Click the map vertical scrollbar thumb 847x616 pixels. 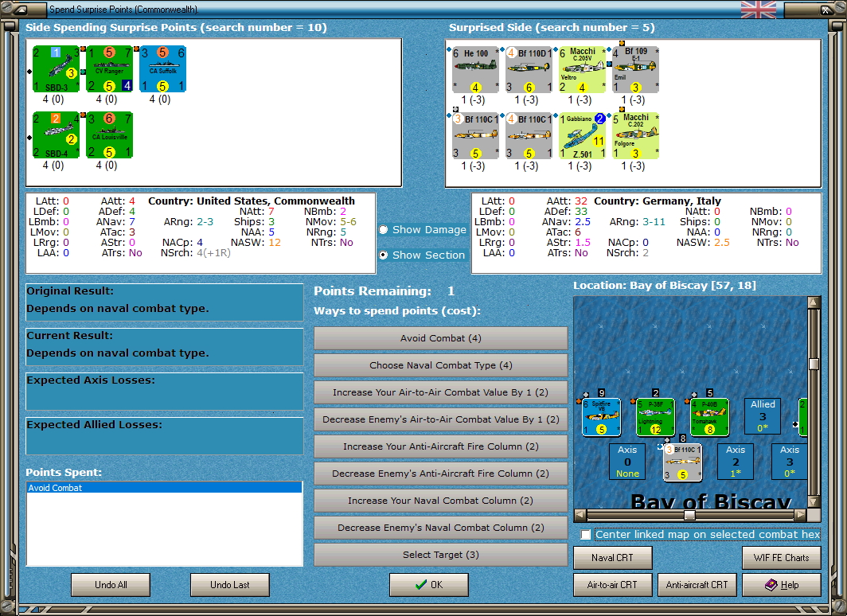814,364
